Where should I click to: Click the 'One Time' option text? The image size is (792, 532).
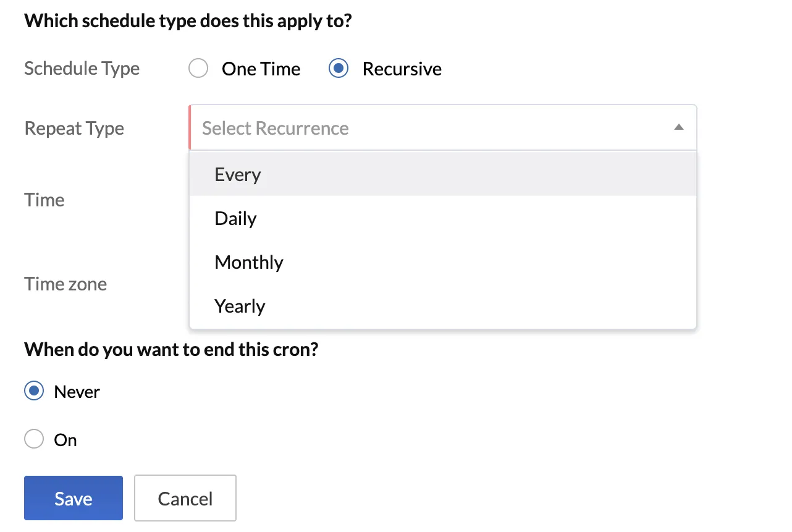(261, 69)
